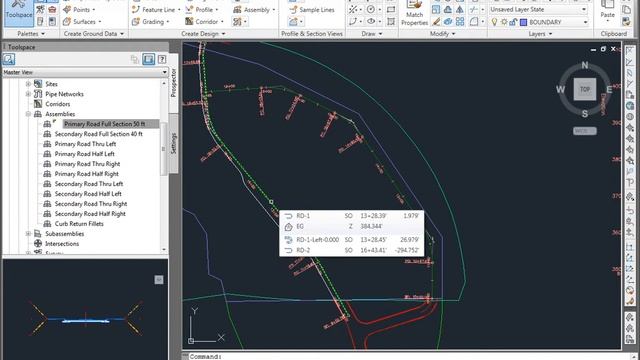Expand the Pipe Networks tree node
Image resolution: width=640 pixels, height=360 pixels.
coord(28,94)
